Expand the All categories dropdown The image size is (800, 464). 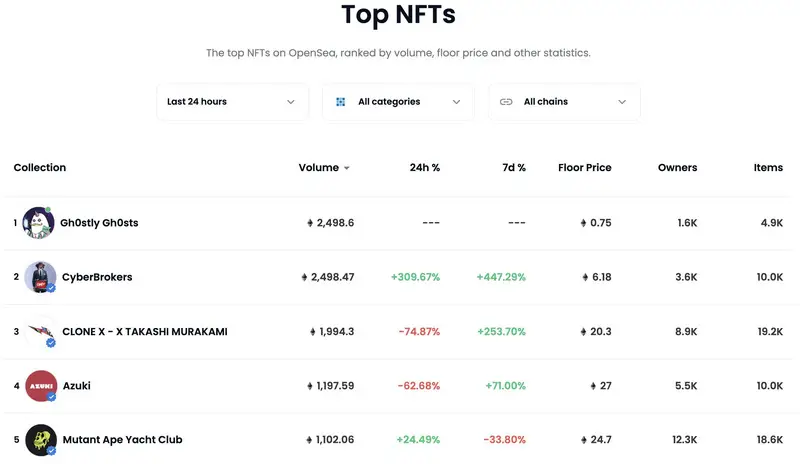(398, 102)
